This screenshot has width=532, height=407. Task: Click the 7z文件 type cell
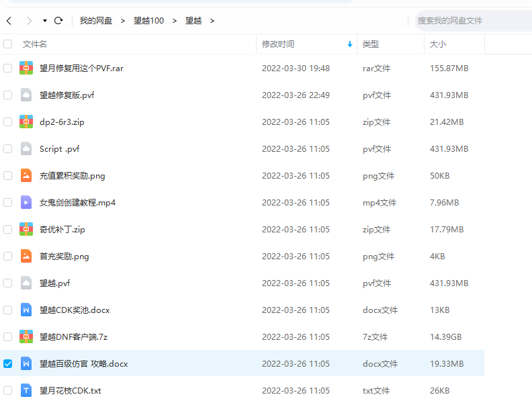coord(375,336)
